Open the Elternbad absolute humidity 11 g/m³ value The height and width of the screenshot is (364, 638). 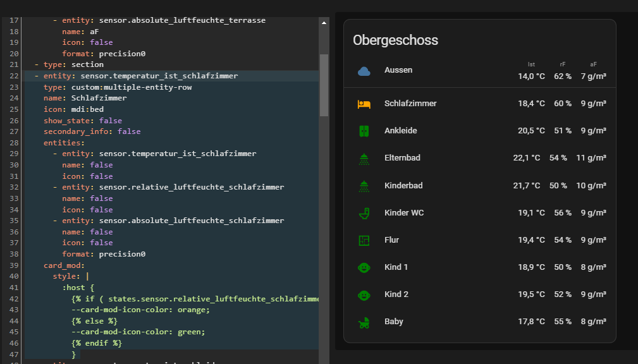[x=591, y=158]
